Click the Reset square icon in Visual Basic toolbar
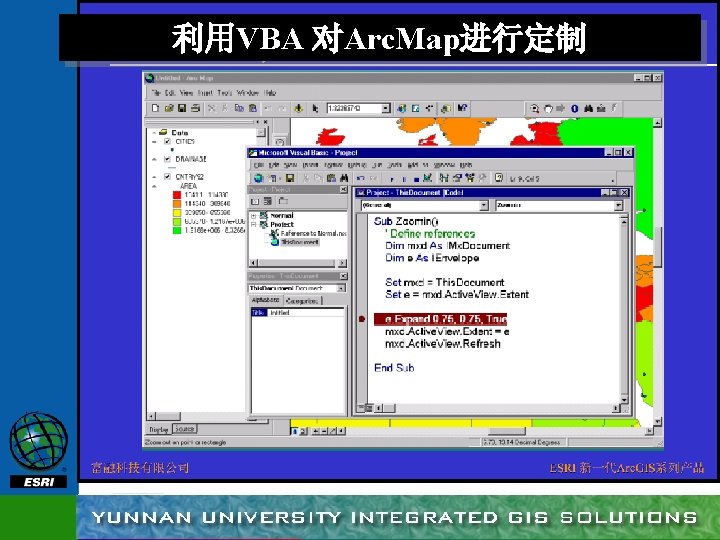This screenshot has height=540, width=720. click(x=416, y=179)
